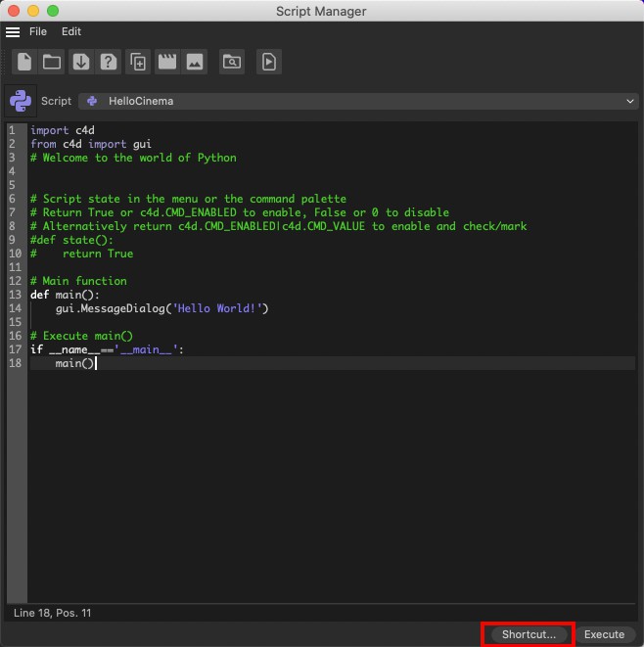644x647 pixels.
Task: Click the '# Execute main()' comment
Action: [x=81, y=336]
